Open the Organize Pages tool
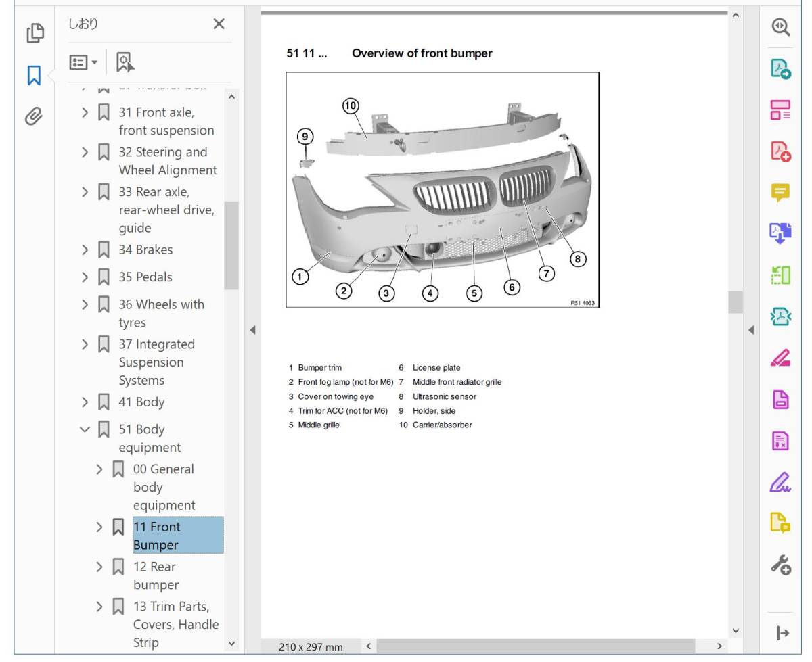This screenshot has width=812, height=662. coord(781,275)
